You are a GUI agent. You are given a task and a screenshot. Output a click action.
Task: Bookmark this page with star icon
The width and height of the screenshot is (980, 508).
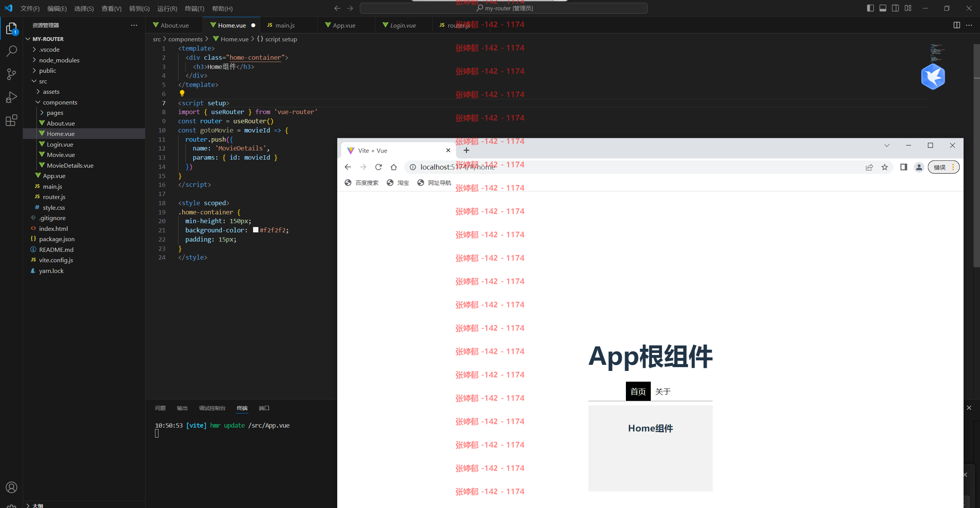(884, 167)
